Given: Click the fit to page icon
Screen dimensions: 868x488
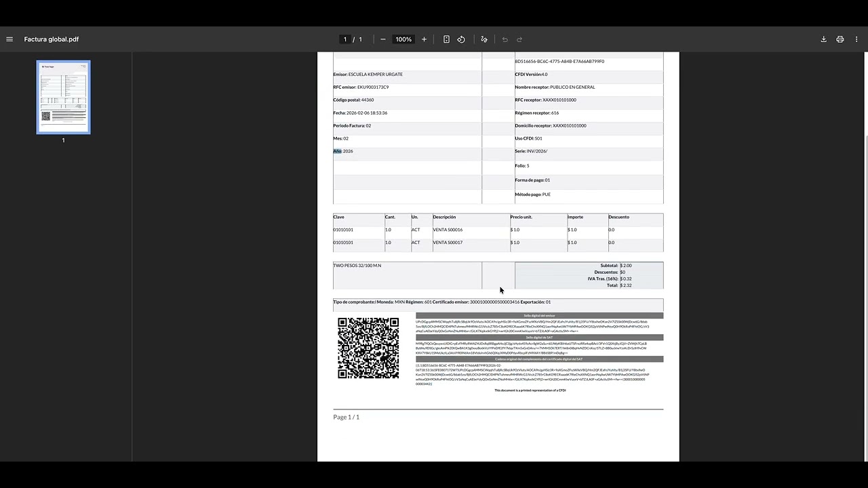Looking at the screenshot, I should [x=446, y=39].
